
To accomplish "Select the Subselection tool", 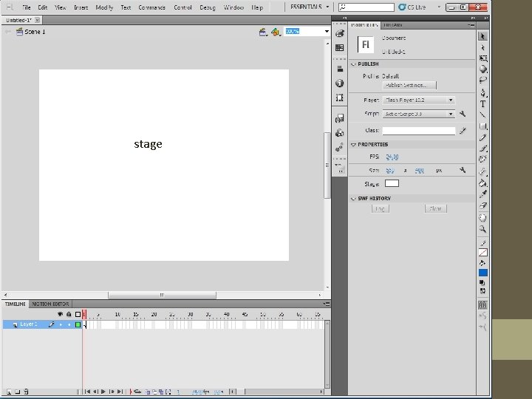I will click(x=482, y=47).
